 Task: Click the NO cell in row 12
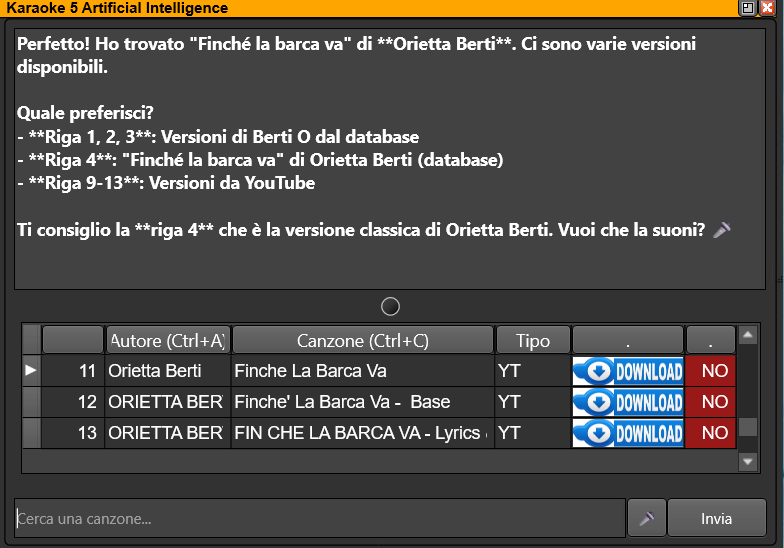[710, 402]
